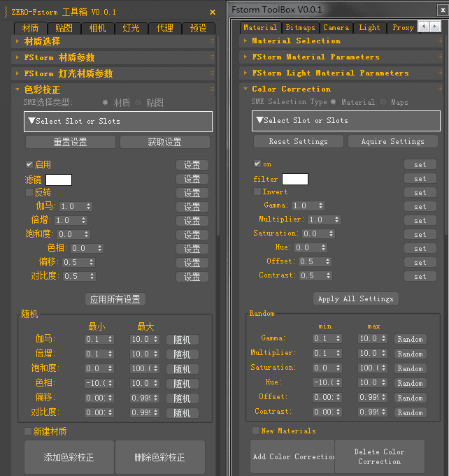Switch to the Bitmaps tab
This screenshot has height=476, width=449.
click(300, 27)
